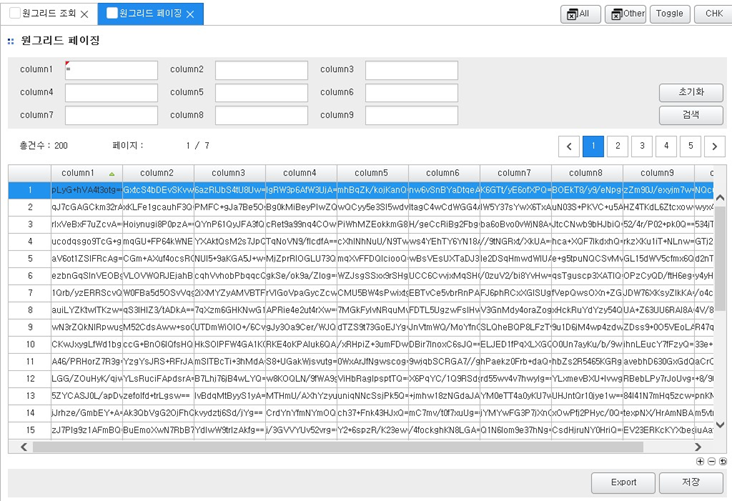
Task: Focus the column4 search field
Action: 111,92
